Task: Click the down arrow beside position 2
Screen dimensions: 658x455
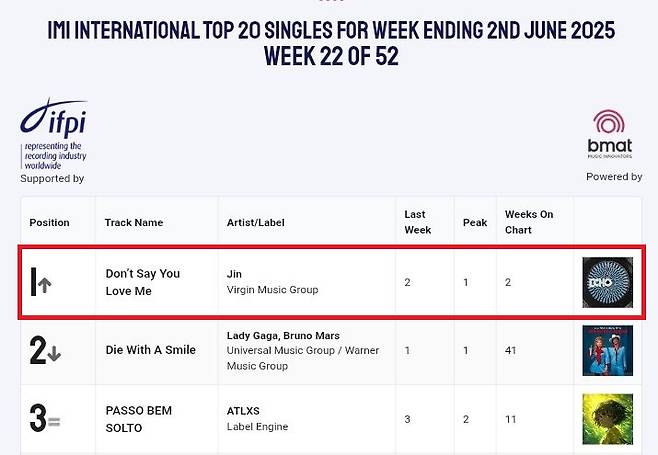Action: pos(54,352)
